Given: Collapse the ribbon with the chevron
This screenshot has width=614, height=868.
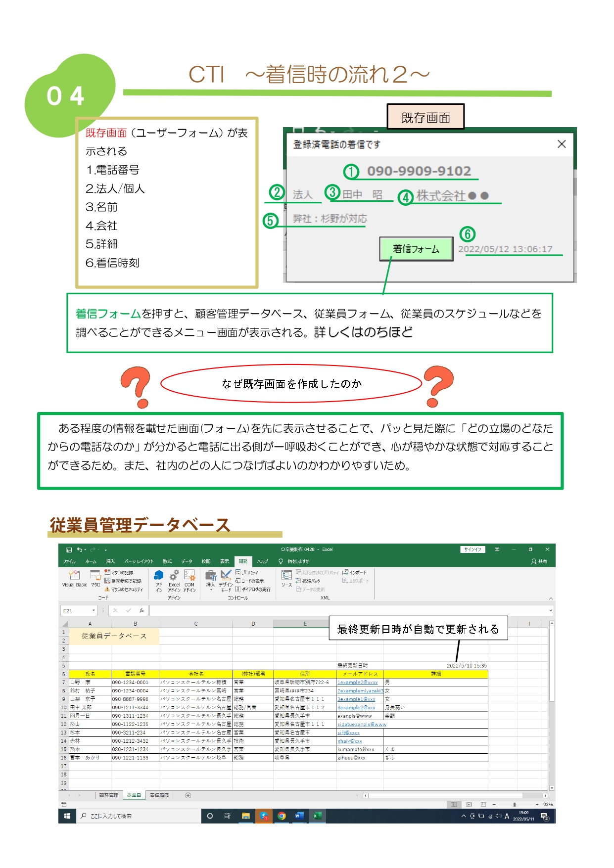Looking at the screenshot, I should click(x=551, y=598).
